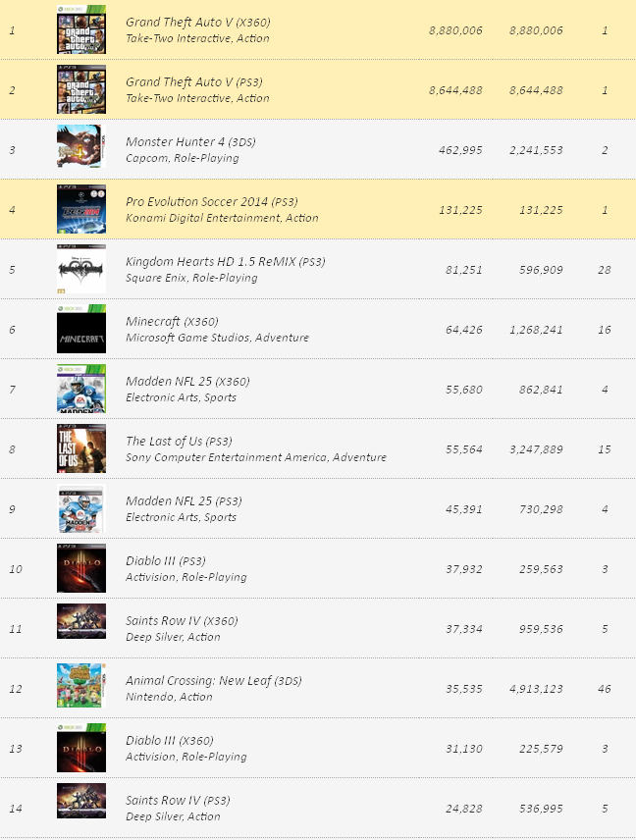Select Pro Evolution Soccer 2014 cover thumbnail
Image resolution: width=636 pixels, height=840 pixels.
coord(80,209)
